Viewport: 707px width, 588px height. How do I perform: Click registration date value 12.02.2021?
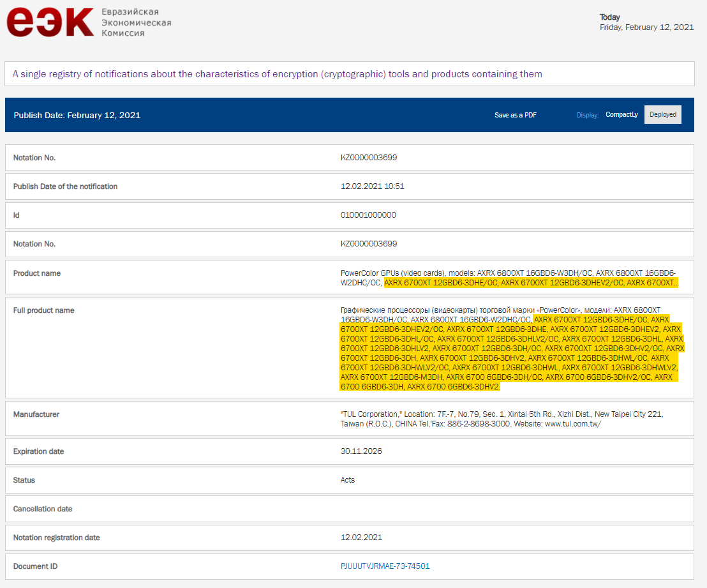tap(361, 537)
